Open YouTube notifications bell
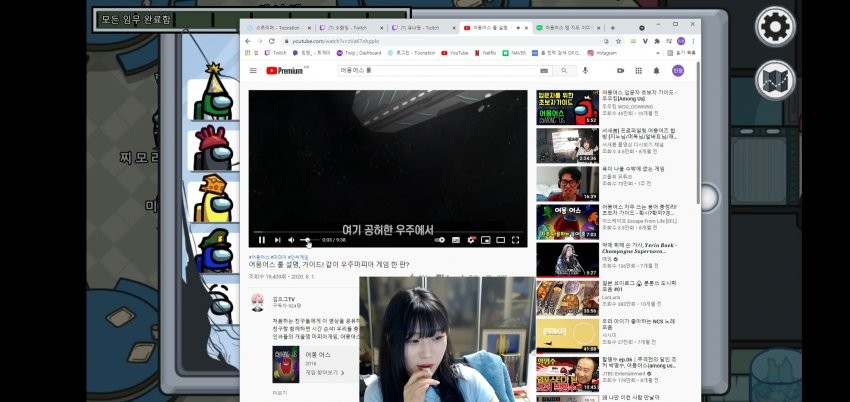Viewport: 850px width, 402px height. [x=656, y=70]
